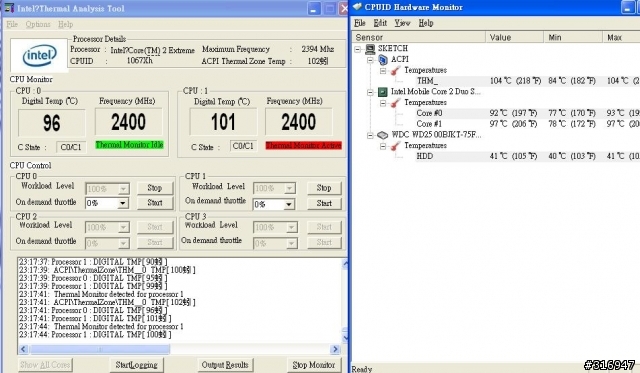The height and width of the screenshot is (373, 640).
Task: Open CPU 0 On demand throttle dropdown
Action: (122, 203)
